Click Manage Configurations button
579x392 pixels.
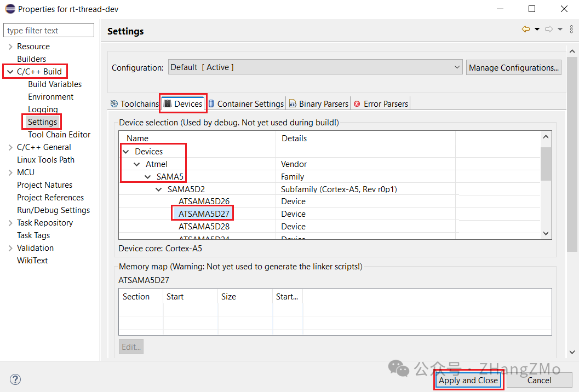coord(514,67)
